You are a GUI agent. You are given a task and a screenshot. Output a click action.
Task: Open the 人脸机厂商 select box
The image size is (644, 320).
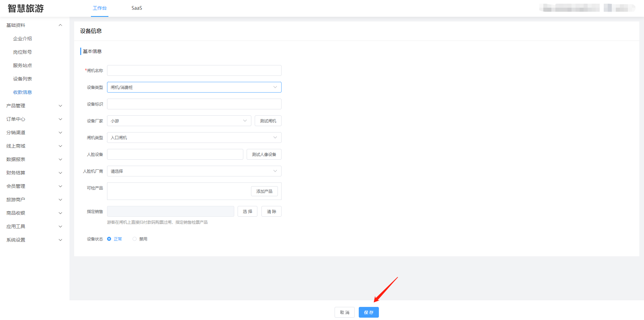(x=194, y=171)
